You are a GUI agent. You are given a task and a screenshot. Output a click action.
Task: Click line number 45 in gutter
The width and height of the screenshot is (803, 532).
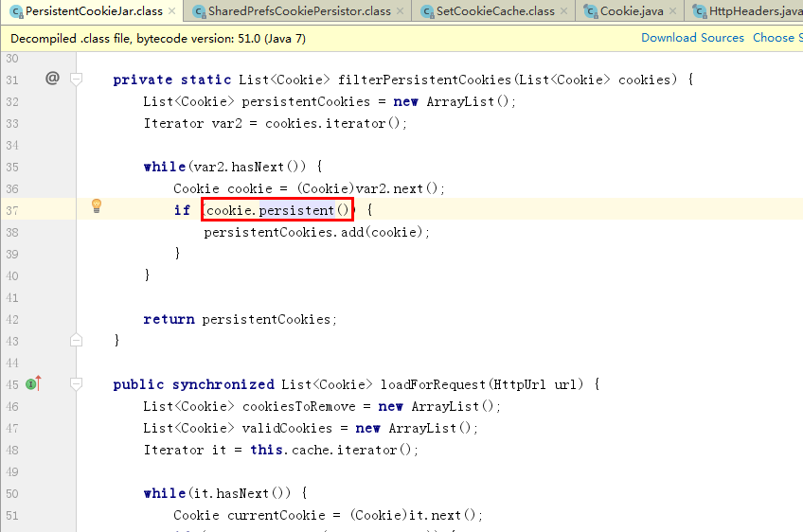point(12,384)
